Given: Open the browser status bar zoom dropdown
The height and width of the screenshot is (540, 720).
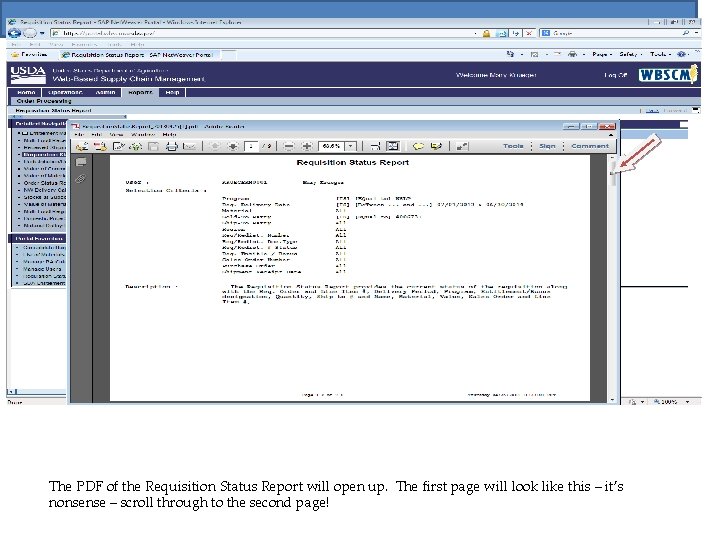Looking at the screenshot, I should (687, 402).
